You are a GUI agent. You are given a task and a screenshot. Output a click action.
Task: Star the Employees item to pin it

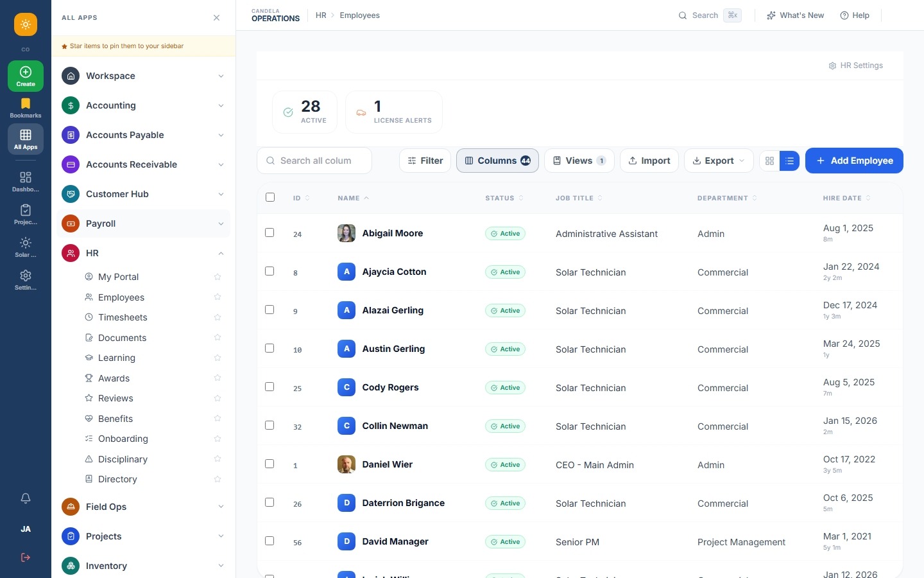click(218, 297)
